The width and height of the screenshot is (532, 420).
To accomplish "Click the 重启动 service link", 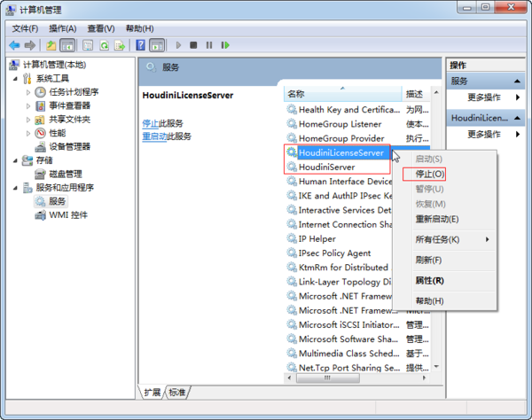I will coord(153,136).
